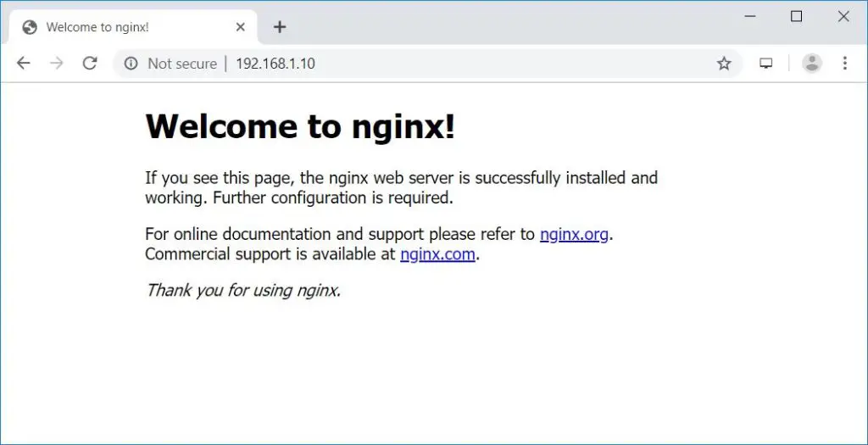Minimize the browser window
Viewport: 868px width, 445px height.
point(750,17)
